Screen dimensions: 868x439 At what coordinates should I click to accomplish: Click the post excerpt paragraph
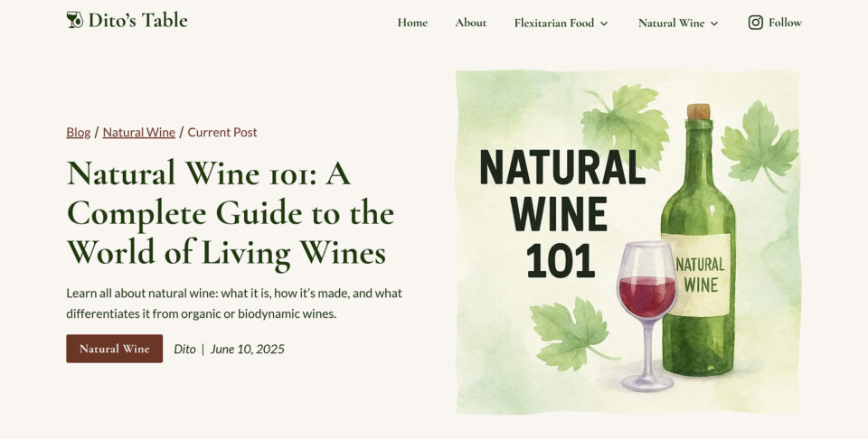pyautogui.click(x=234, y=303)
